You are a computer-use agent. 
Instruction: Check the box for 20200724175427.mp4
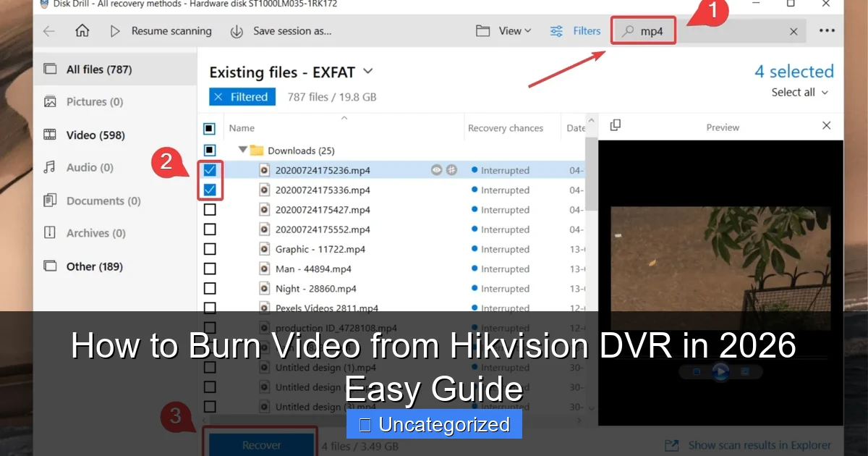[x=210, y=209]
